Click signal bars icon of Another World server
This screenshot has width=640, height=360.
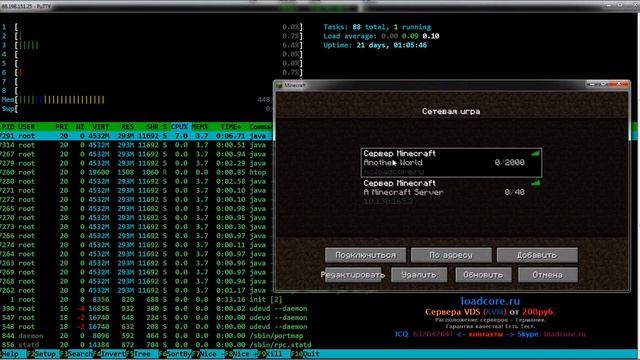tap(535, 153)
